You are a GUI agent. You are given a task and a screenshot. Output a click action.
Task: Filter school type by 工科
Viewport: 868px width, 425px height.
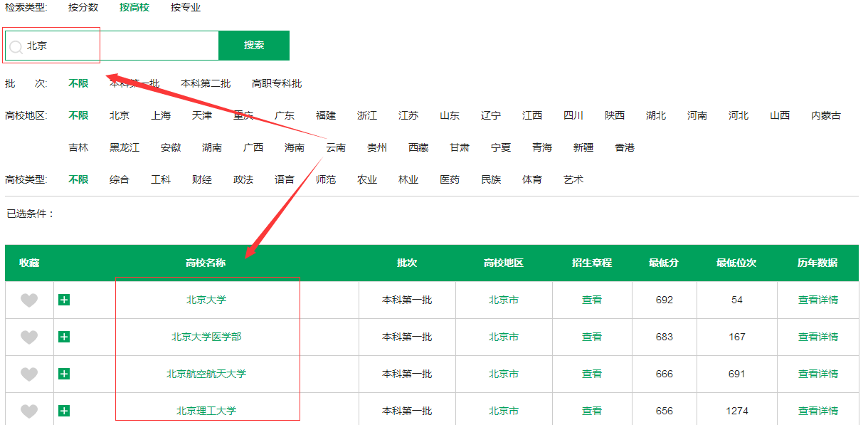click(161, 179)
